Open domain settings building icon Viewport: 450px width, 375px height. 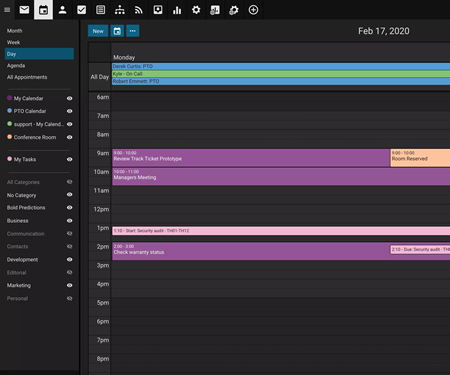point(215,10)
